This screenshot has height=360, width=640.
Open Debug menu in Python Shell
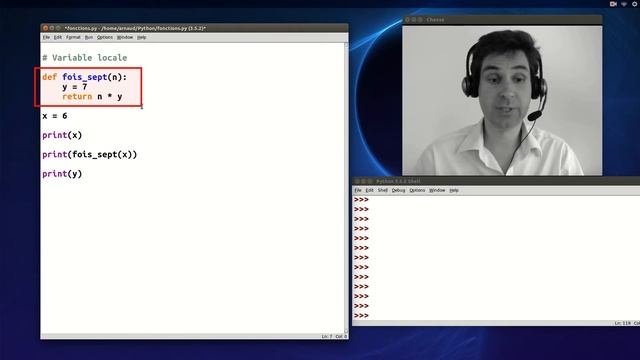point(398,190)
